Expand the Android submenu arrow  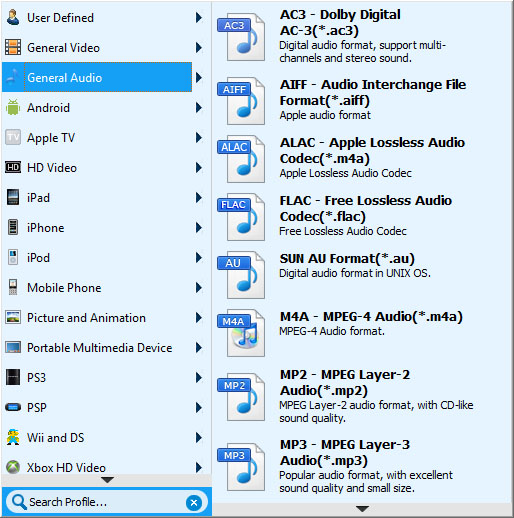199,107
